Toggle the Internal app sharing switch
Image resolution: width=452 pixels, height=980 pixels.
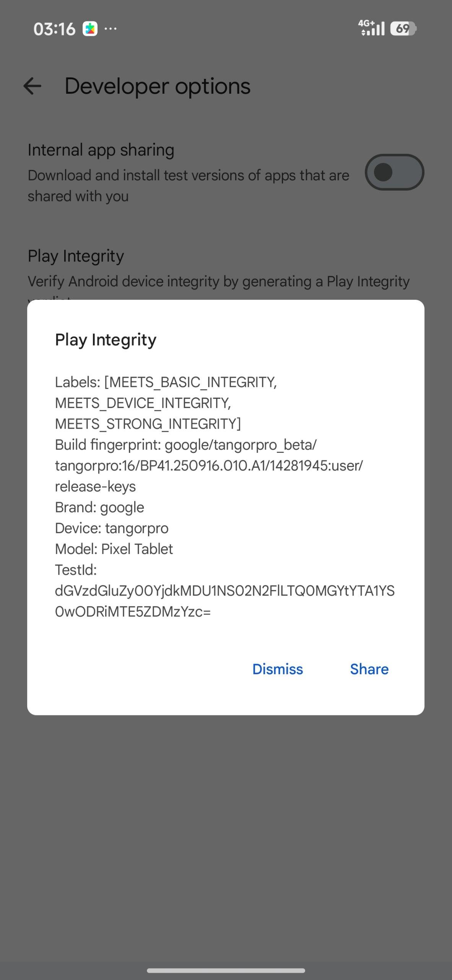click(x=394, y=172)
